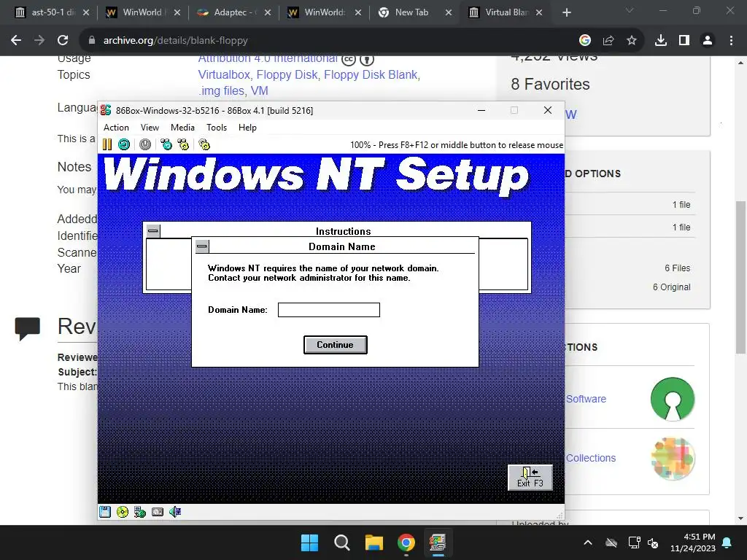Click the Exit F3 button in setup
The width and height of the screenshot is (747, 560).
[x=530, y=478]
